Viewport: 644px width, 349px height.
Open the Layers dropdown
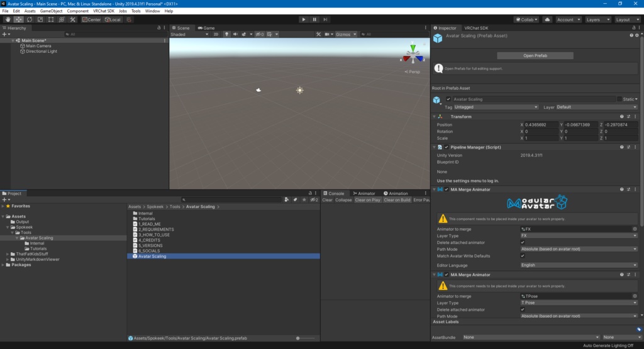(597, 19)
